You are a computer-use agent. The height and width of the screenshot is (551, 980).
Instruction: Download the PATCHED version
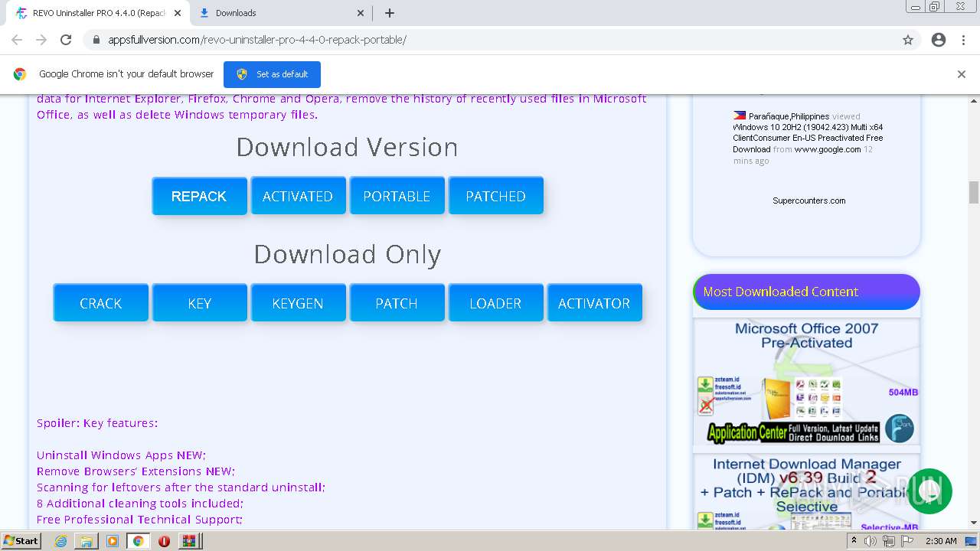[x=495, y=196]
